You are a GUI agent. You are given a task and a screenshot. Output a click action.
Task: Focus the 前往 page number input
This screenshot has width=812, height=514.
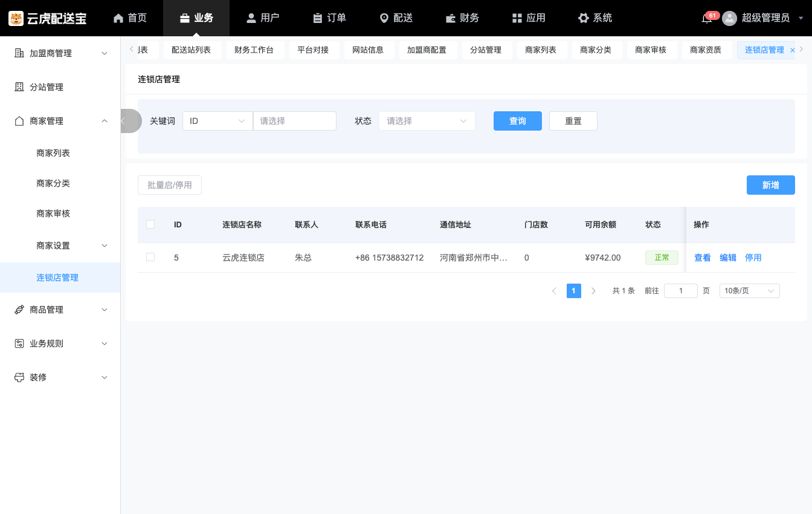681,291
